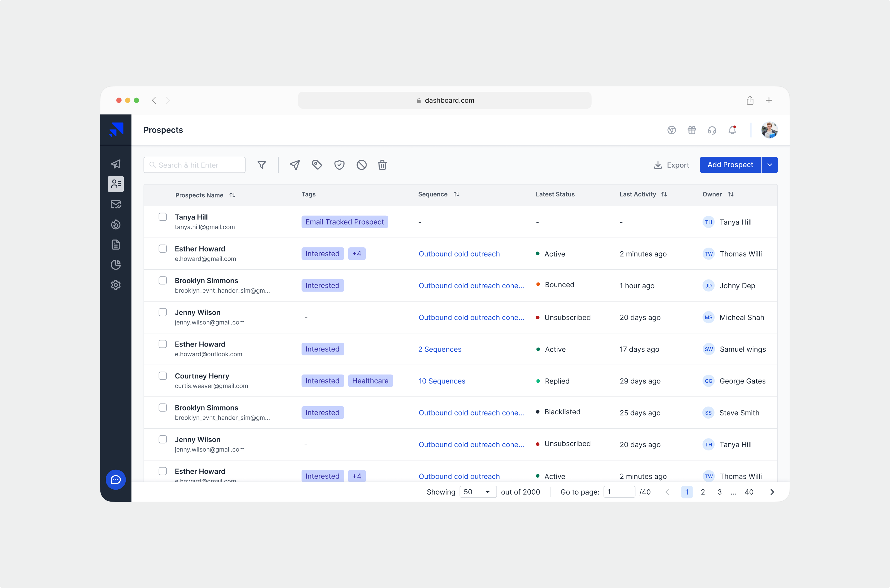Click the tag icon to label prospects

click(x=317, y=165)
